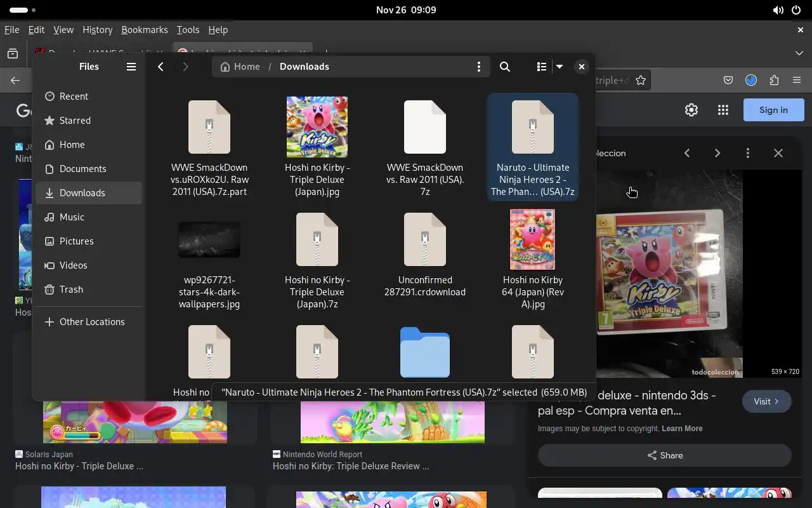Open the Downloads folder options menu
The image size is (812, 508).
(479, 67)
